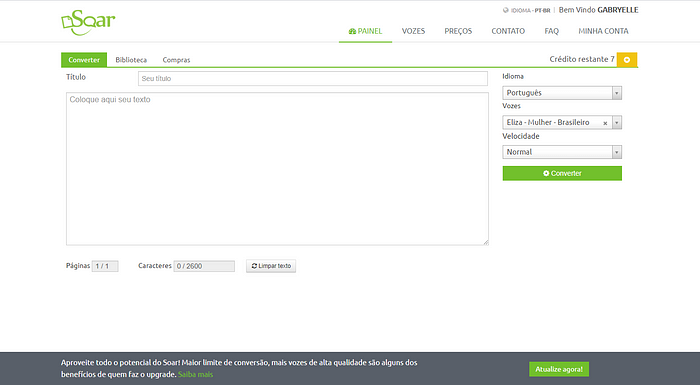The image size is (700, 385).
Task: Open the PAINEL menu item
Action: tap(365, 31)
